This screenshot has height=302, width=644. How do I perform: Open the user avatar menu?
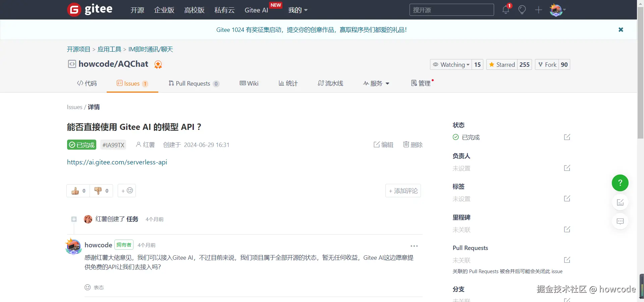pos(557,10)
